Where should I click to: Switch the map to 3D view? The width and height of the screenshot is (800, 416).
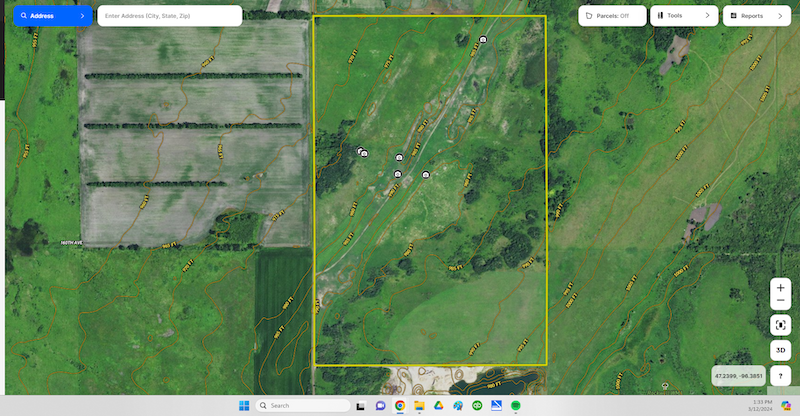click(780, 351)
